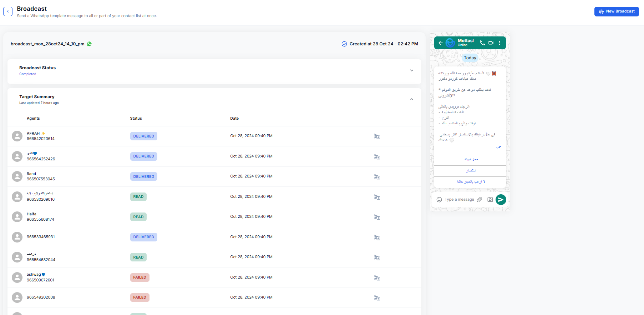The image size is (644, 315).
Task: Click the video call icon in preview header
Action: pyautogui.click(x=491, y=43)
